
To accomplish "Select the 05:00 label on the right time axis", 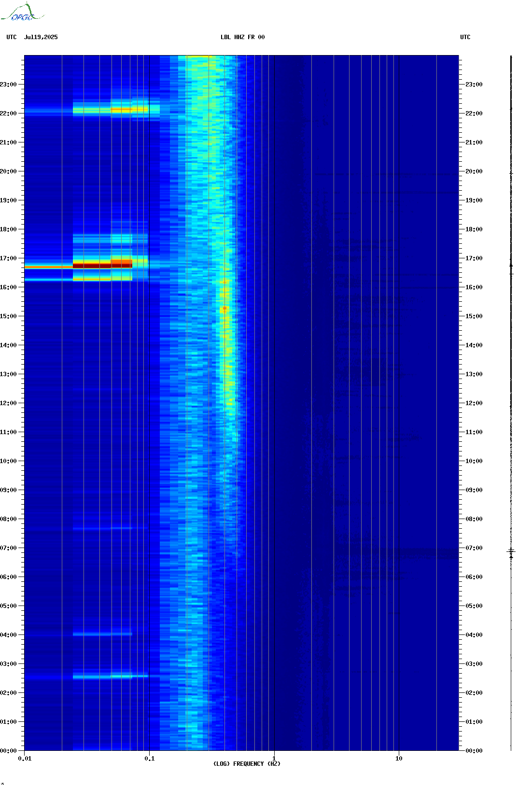I will 474,606.
